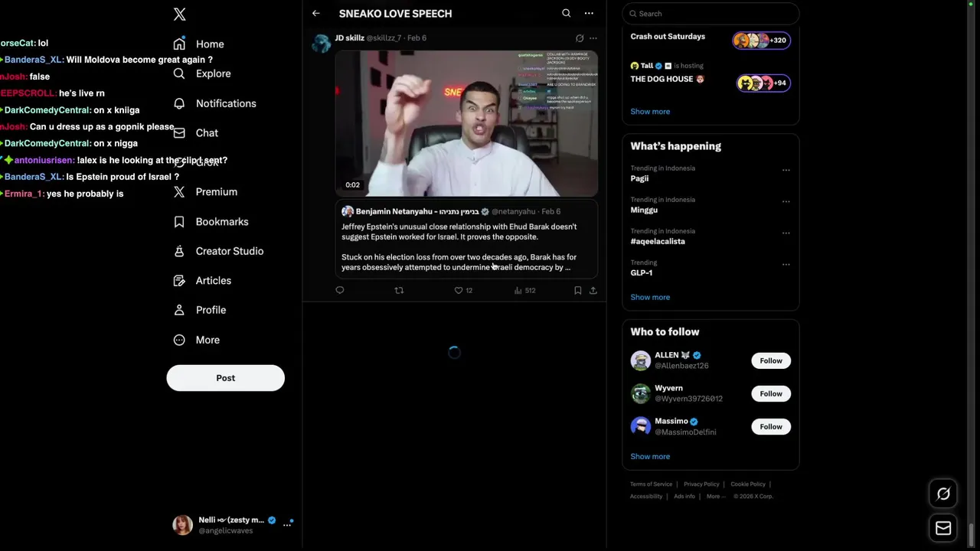Screen dimensions: 980x551
Task: Click the Post button
Action: (x=225, y=378)
